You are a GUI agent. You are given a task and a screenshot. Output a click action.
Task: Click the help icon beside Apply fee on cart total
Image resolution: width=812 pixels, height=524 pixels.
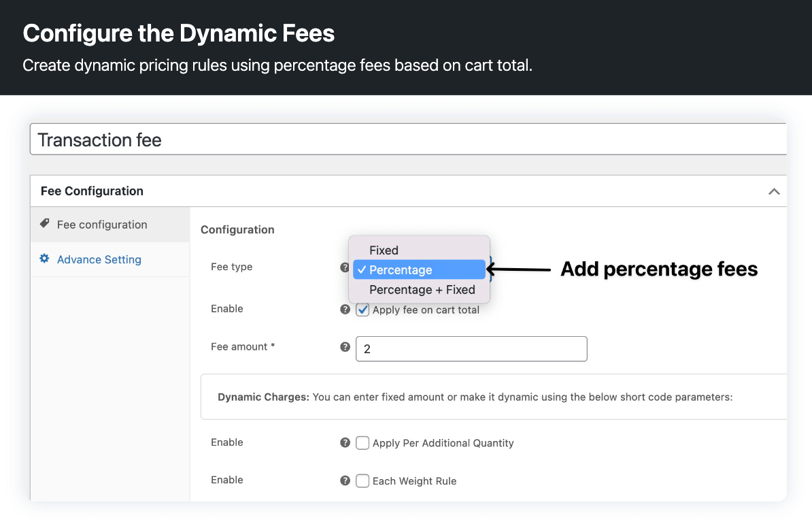(x=345, y=309)
